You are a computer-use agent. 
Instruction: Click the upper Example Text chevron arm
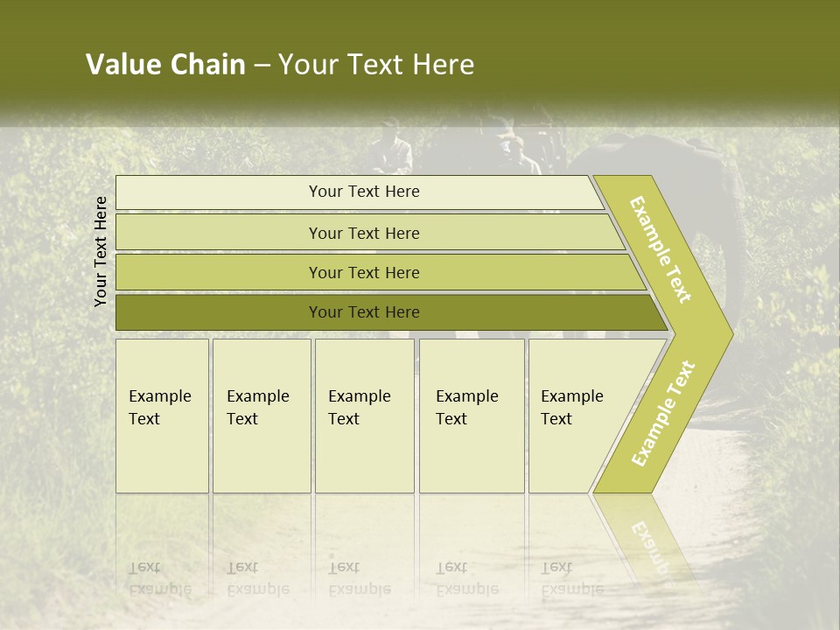(661, 249)
